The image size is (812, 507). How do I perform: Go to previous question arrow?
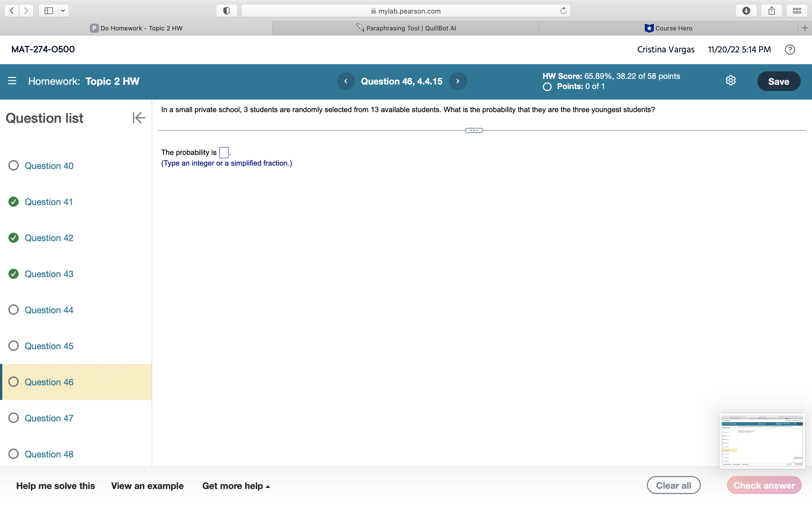coord(346,81)
